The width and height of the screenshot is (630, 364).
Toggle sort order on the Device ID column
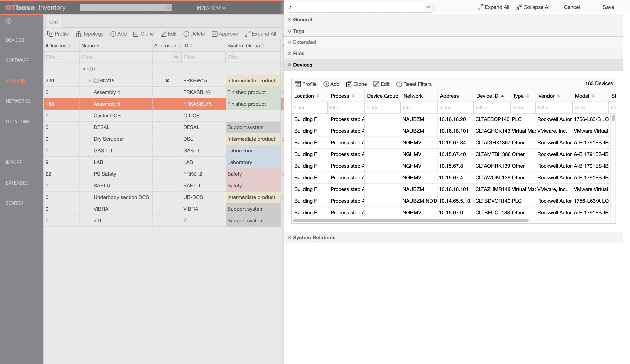(x=503, y=96)
